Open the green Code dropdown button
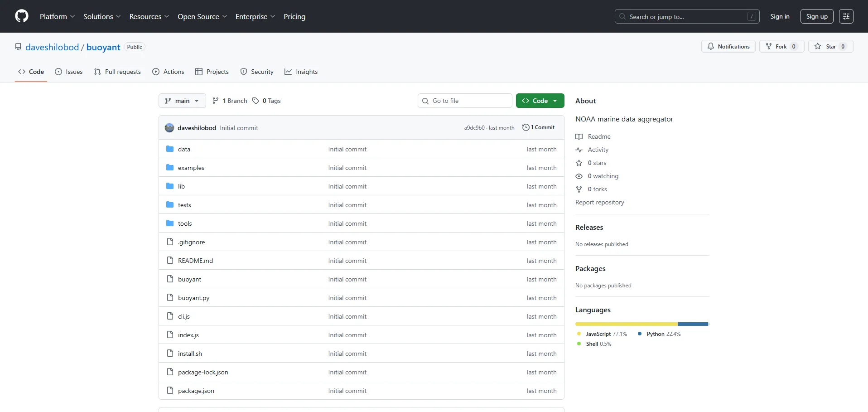 [x=540, y=101]
